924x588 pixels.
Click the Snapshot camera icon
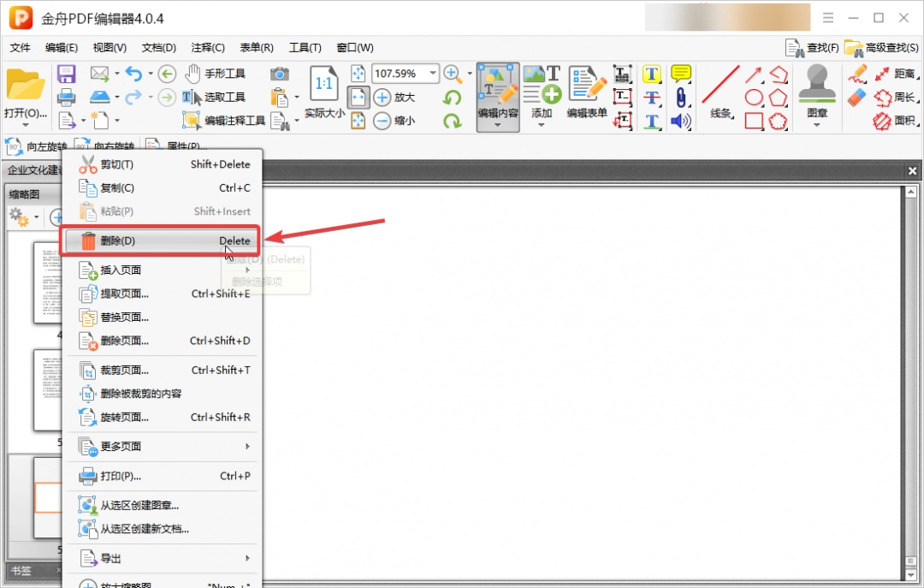279,74
